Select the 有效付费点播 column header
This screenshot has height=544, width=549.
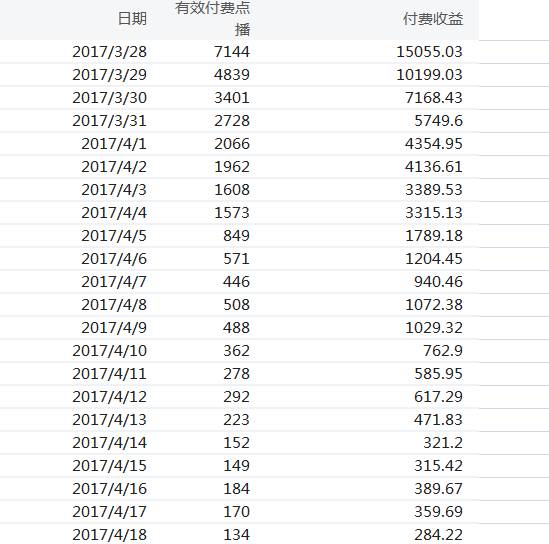tap(213, 19)
